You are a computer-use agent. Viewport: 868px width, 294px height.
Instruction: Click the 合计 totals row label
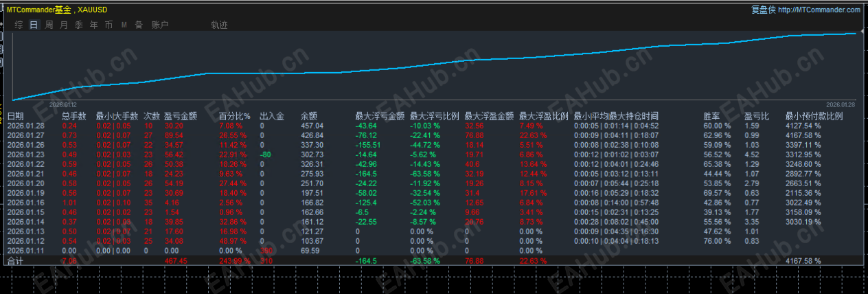pyautogui.click(x=15, y=261)
